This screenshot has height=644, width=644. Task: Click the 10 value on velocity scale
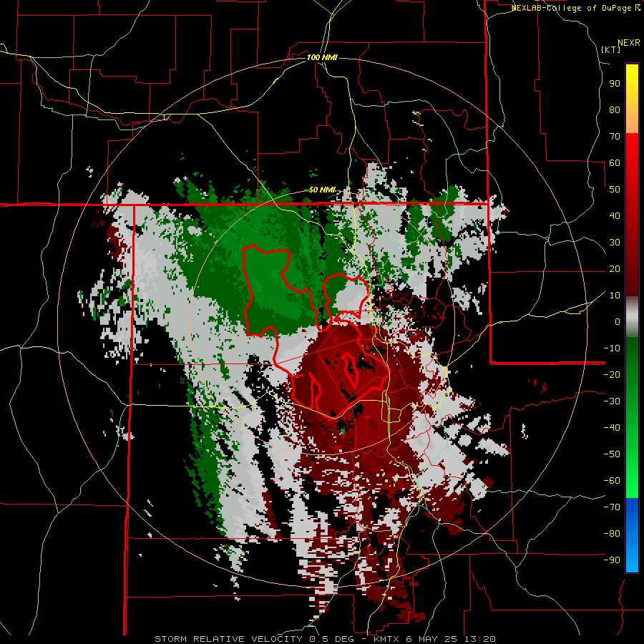pos(615,296)
